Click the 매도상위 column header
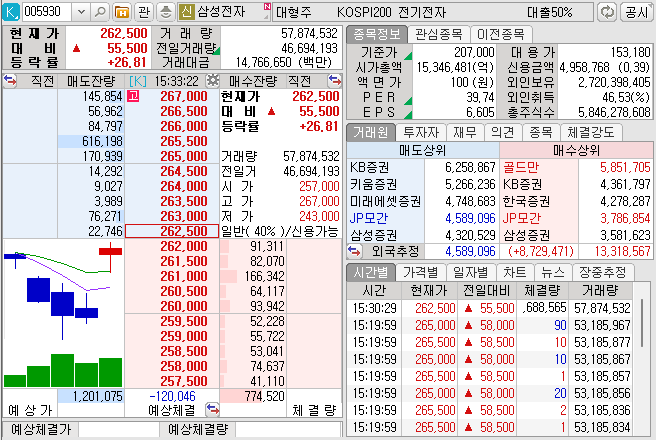The height and width of the screenshot is (440, 656). pos(423,150)
